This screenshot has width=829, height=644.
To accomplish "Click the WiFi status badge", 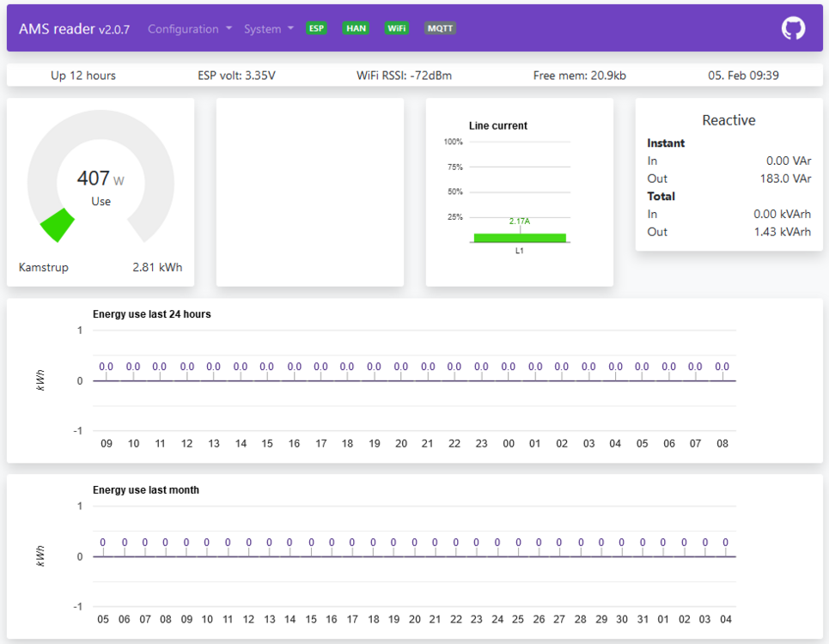I will [396, 28].
